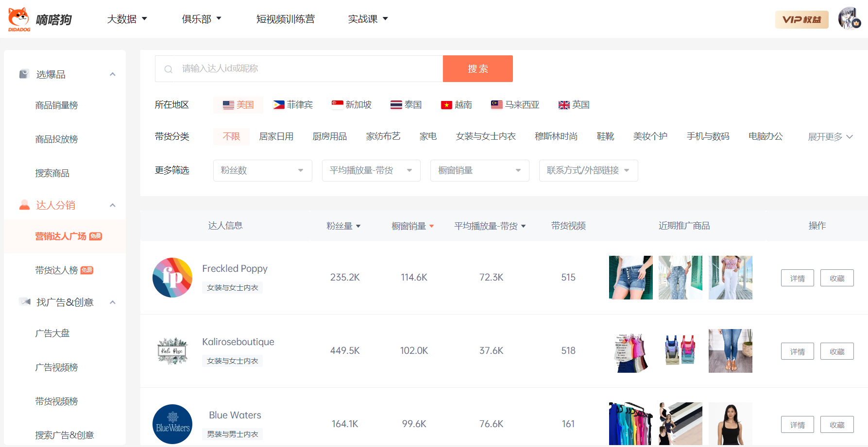Expand more categories with 展开更多
The height and width of the screenshot is (447, 868).
coord(830,137)
